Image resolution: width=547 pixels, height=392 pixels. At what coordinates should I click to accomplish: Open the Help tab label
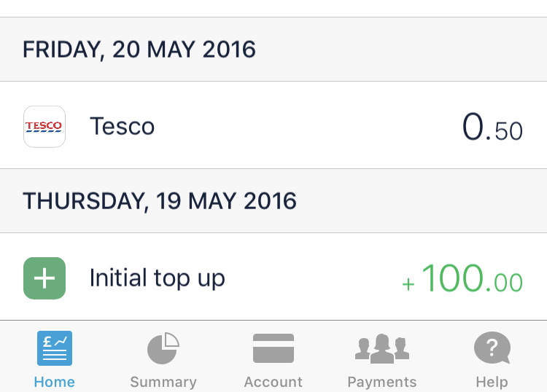492,382
